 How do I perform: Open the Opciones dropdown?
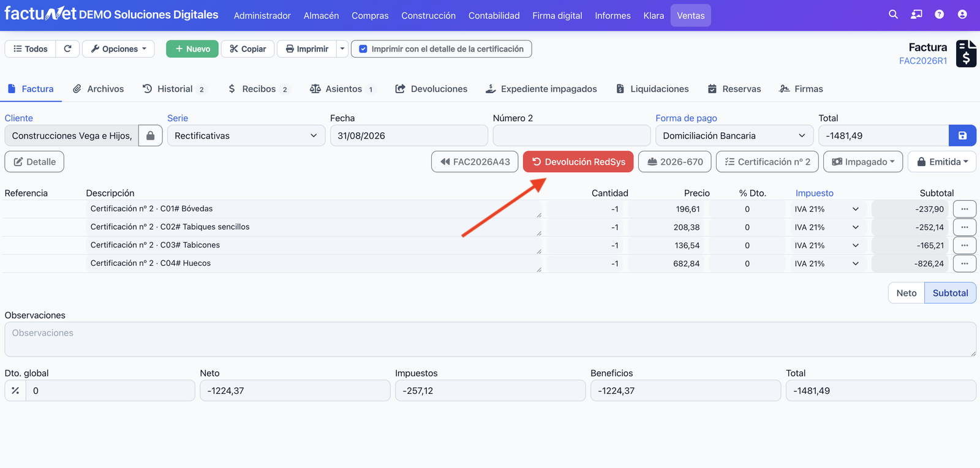coord(118,49)
